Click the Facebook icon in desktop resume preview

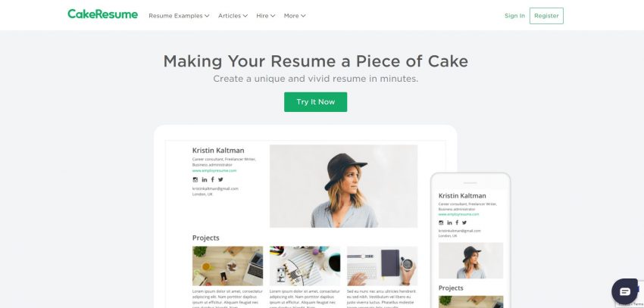[212, 179]
